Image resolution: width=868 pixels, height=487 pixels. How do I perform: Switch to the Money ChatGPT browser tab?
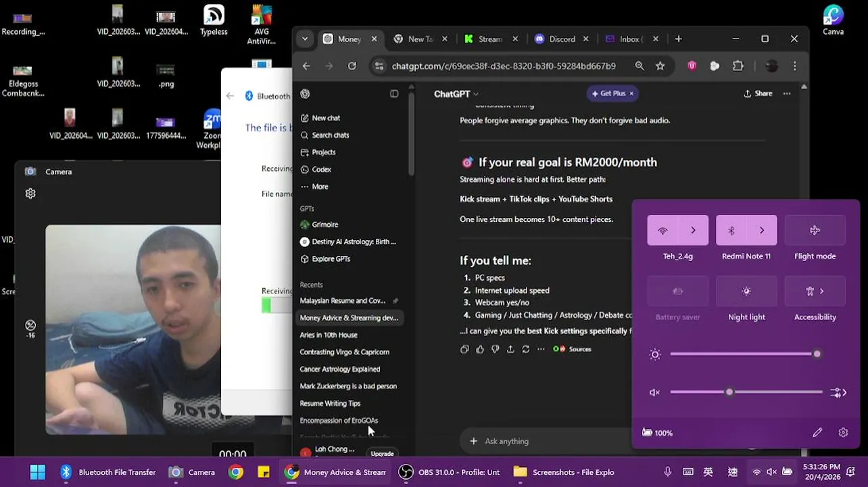(349, 39)
